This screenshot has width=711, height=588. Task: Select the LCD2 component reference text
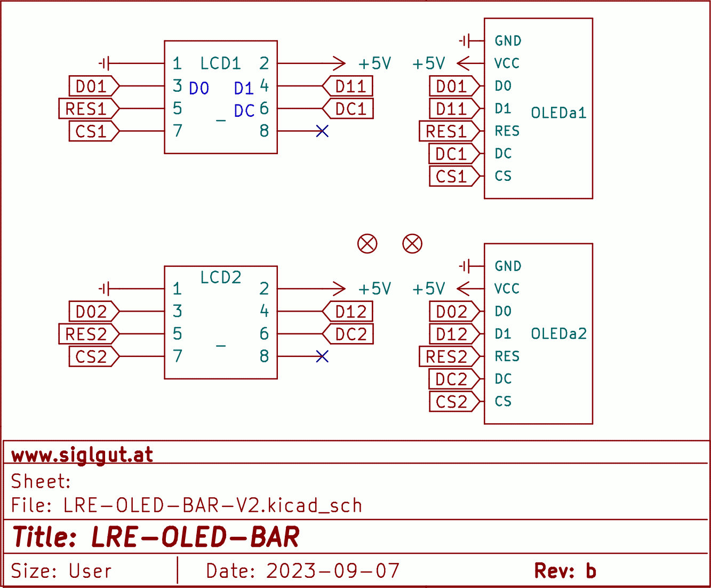(x=221, y=277)
